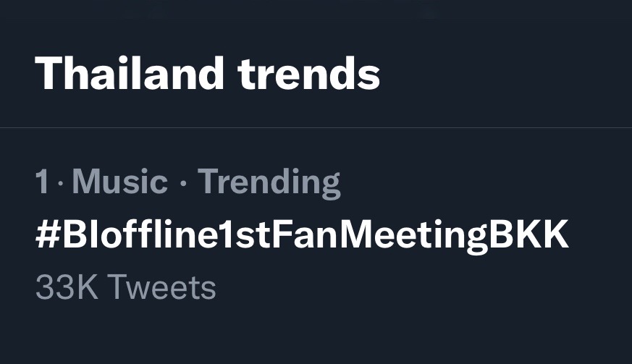Image resolution: width=632 pixels, height=364 pixels.
Task: Click the hash symbol of the hashtag
Action: pos(48,234)
